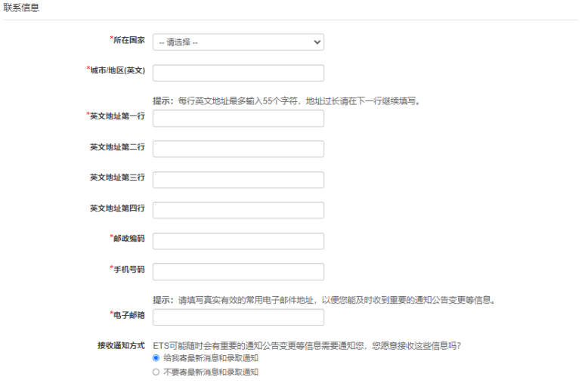Click the address hint about 55 characters
The height and width of the screenshot is (383, 588).
[286, 100]
